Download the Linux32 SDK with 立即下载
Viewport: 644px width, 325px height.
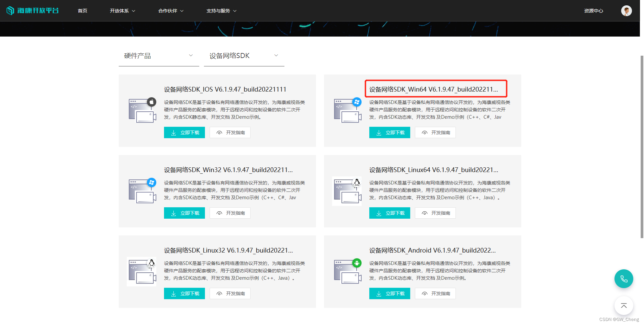pos(184,293)
